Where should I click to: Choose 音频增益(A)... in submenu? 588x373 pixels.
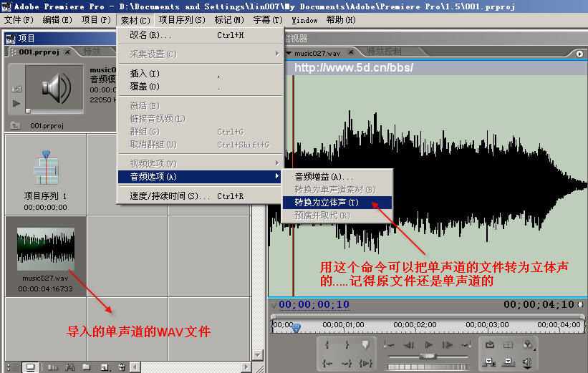pyautogui.click(x=337, y=177)
